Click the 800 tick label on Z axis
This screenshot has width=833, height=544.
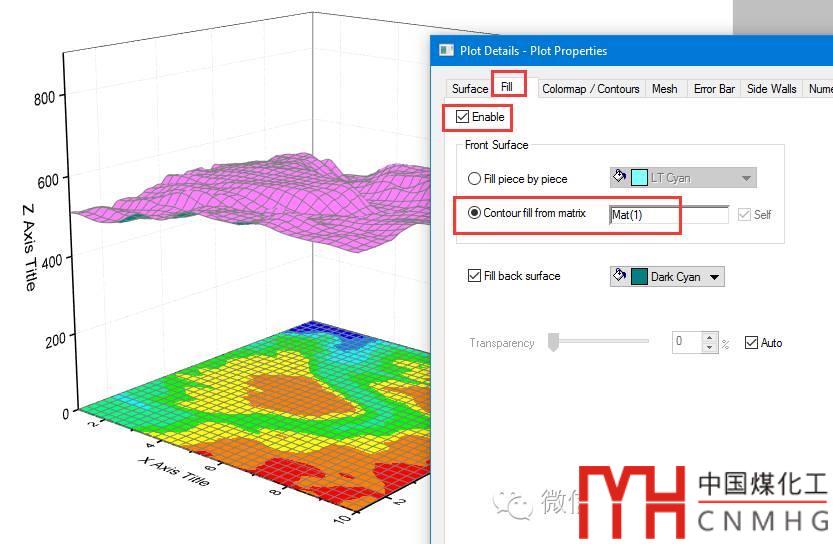(x=45, y=98)
